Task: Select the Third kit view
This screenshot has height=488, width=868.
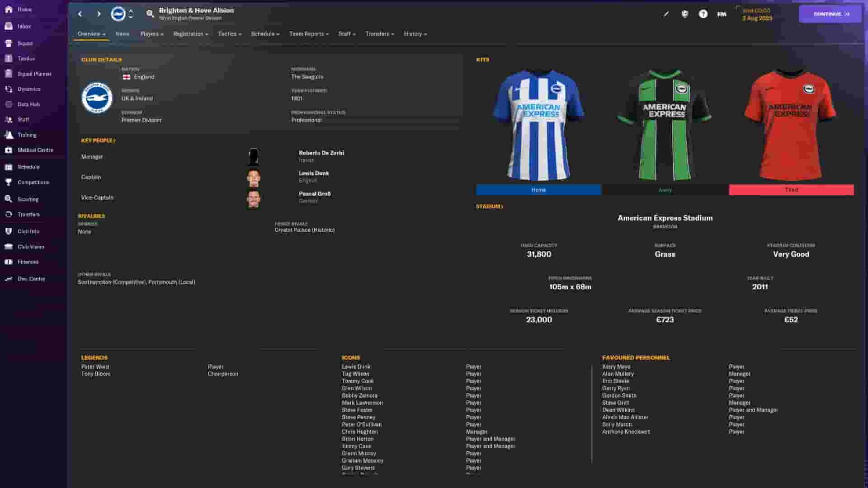Action: [791, 190]
